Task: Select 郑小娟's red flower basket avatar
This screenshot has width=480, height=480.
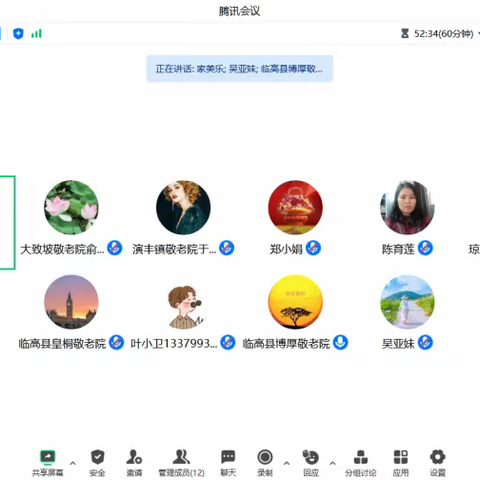Action: (x=295, y=207)
